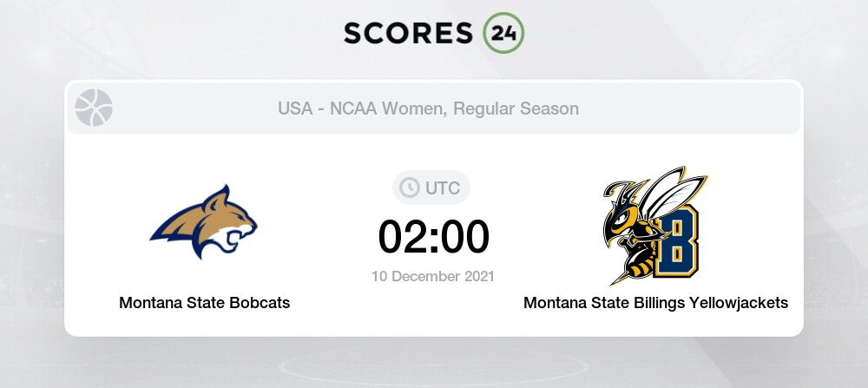Click the Yellowjackets wasp head in logo
This screenshot has height=388, width=868.
621,214
